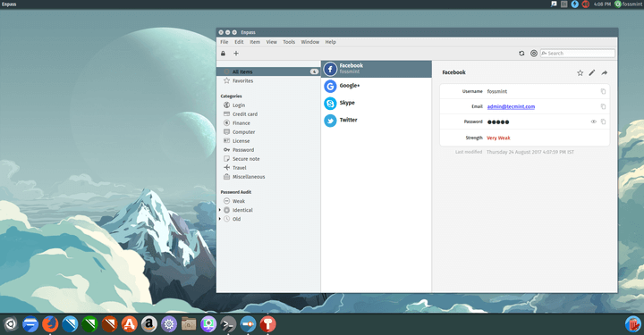Select the Facebook entry in list

click(377, 69)
